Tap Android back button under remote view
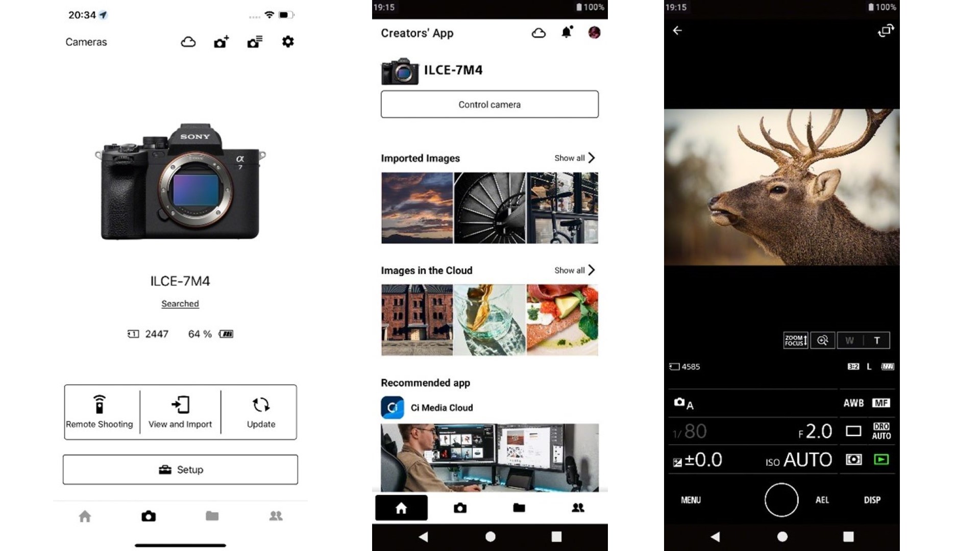The width and height of the screenshot is (980, 551). pos(715,537)
